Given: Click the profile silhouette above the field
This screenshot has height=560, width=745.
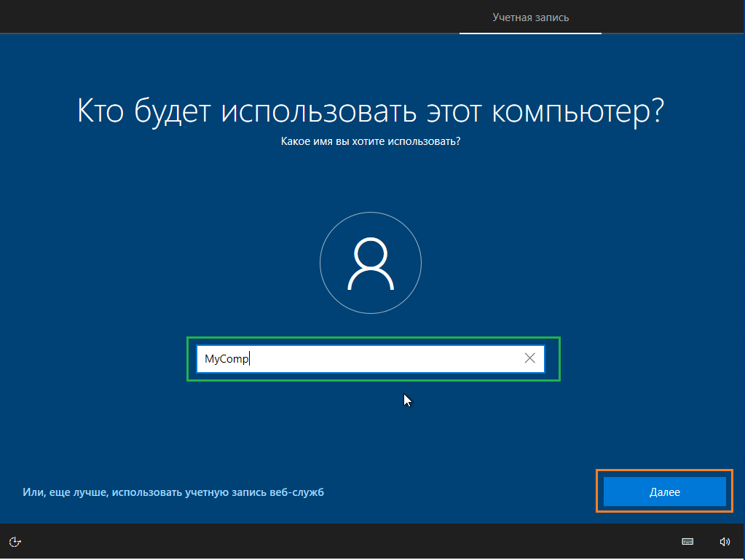Looking at the screenshot, I should click(x=371, y=263).
